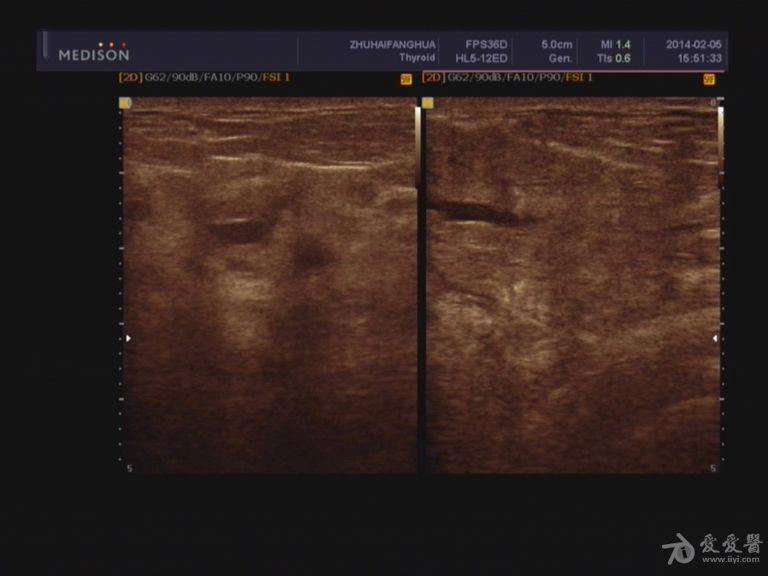Click the 5.0cm depth indicator
768x576 pixels.
(x=557, y=45)
